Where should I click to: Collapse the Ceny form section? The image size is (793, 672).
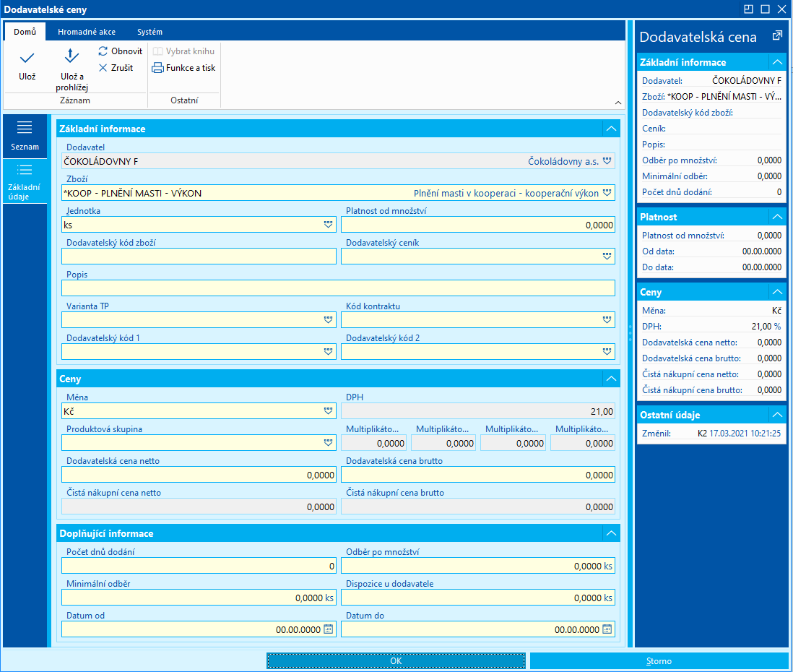[x=611, y=379]
